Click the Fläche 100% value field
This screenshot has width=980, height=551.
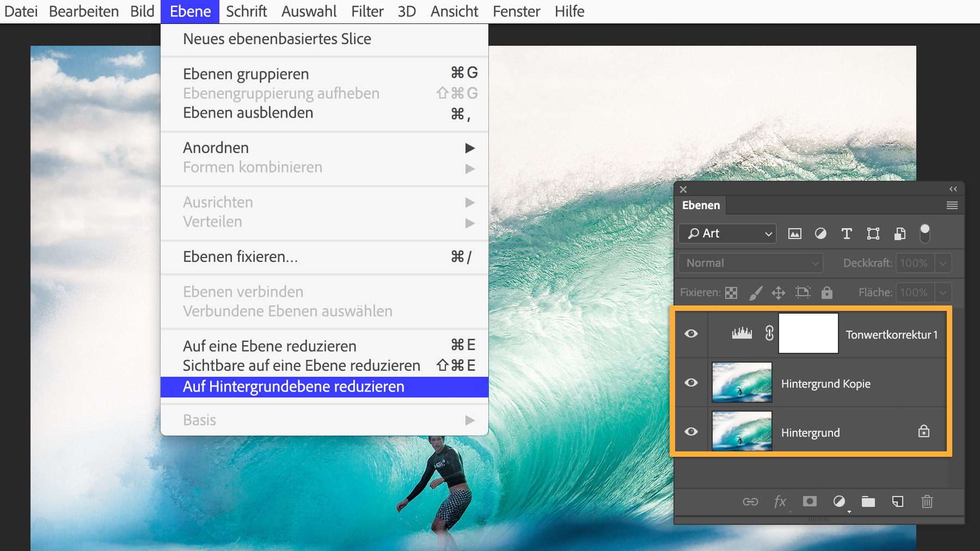(915, 292)
